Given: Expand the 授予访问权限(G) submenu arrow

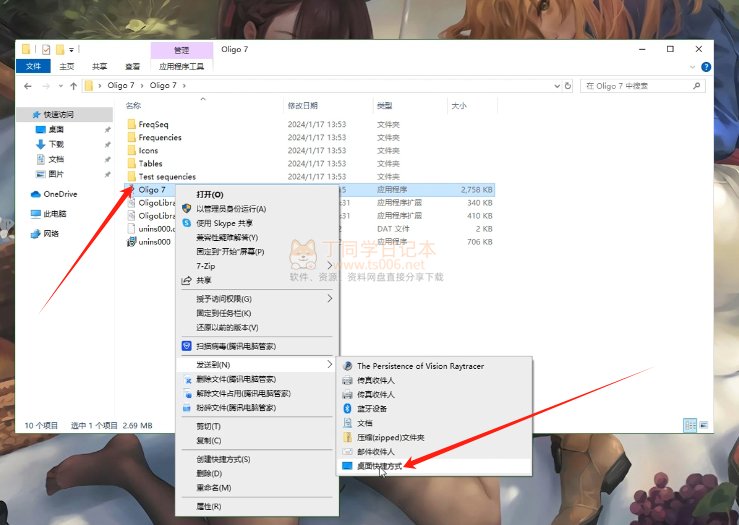Looking at the screenshot, I should coord(329,298).
